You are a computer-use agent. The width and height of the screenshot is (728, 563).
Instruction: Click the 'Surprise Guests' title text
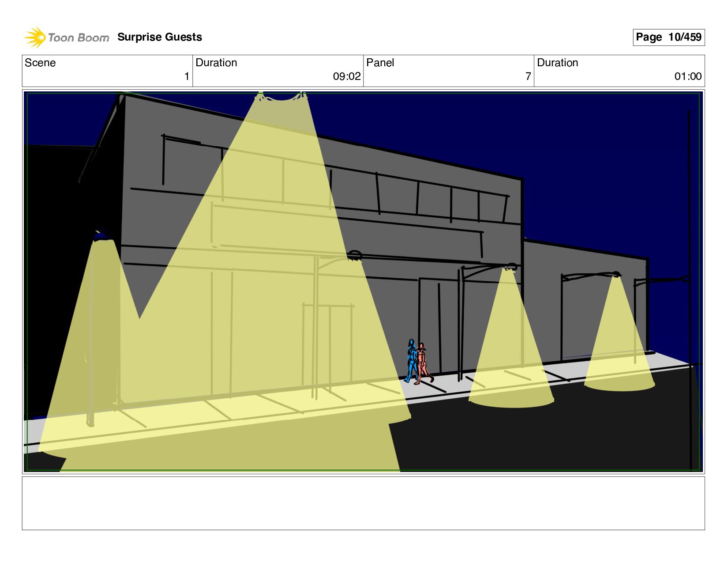[x=160, y=37]
